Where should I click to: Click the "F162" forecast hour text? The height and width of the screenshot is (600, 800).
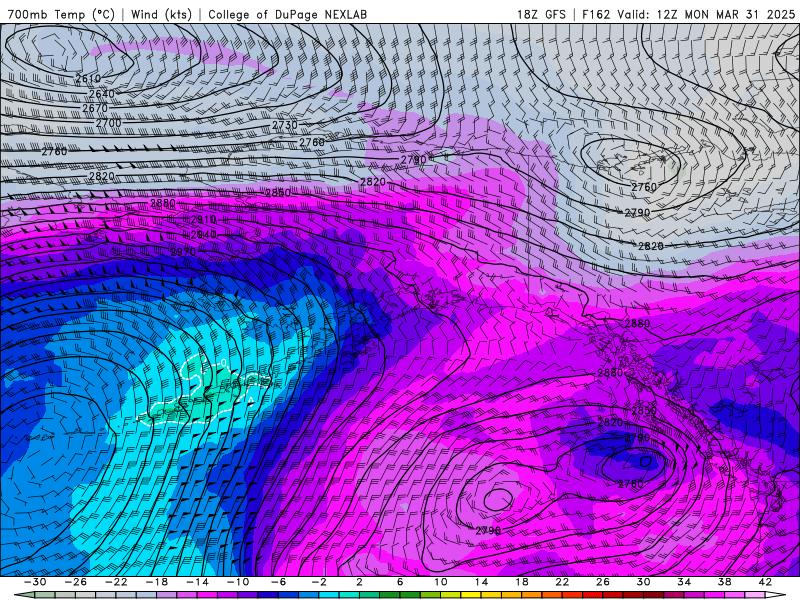[x=596, y=15]
